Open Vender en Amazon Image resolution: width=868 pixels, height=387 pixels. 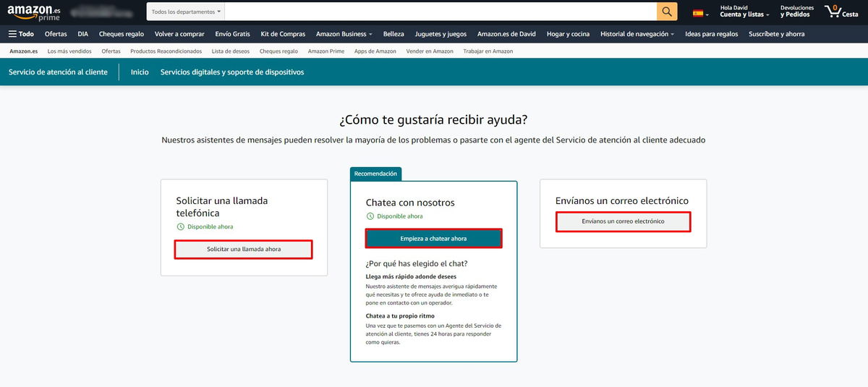430,51
